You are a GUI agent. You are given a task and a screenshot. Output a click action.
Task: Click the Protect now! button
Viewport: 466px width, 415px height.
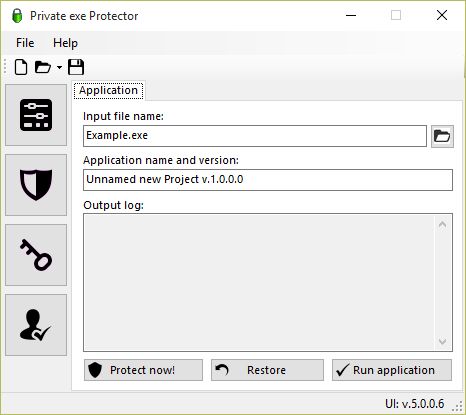143,370
